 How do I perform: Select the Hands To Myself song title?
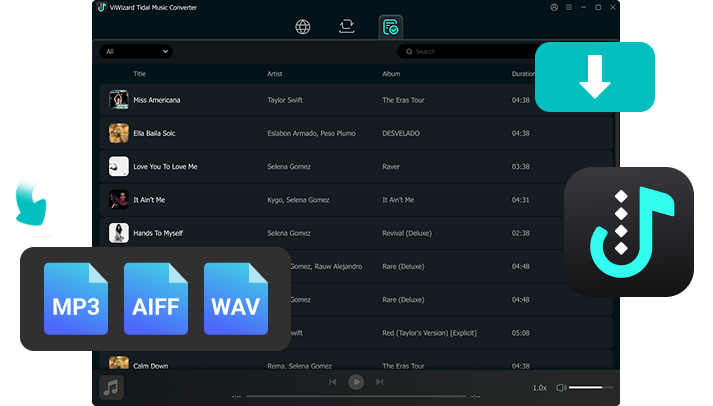click(158, 233)
